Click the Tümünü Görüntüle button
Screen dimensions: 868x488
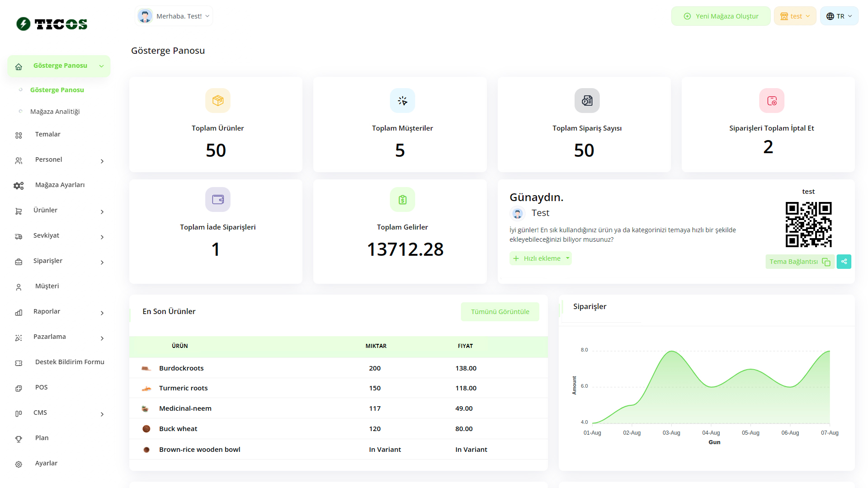coord(500,312)
